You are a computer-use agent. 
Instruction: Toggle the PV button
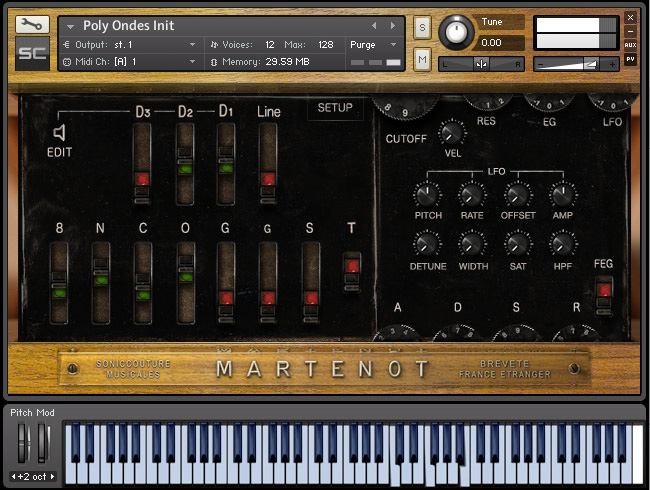[630, 59]
